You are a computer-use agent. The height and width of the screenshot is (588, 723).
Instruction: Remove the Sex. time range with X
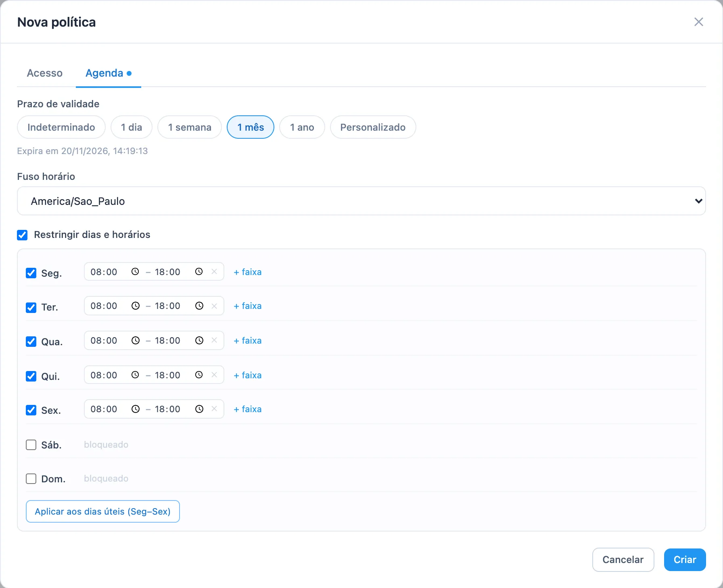pyautogui.click(x=214, y=409)
